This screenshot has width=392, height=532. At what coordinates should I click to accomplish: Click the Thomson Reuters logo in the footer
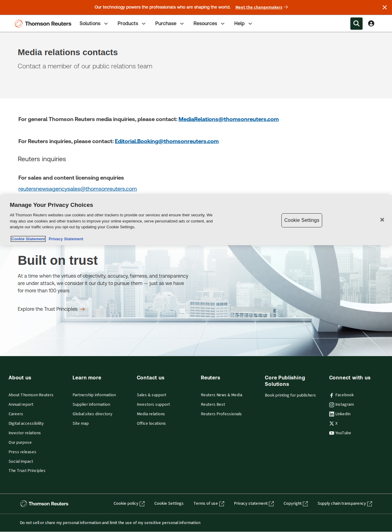pyautogui.click(x=44, y=504)
